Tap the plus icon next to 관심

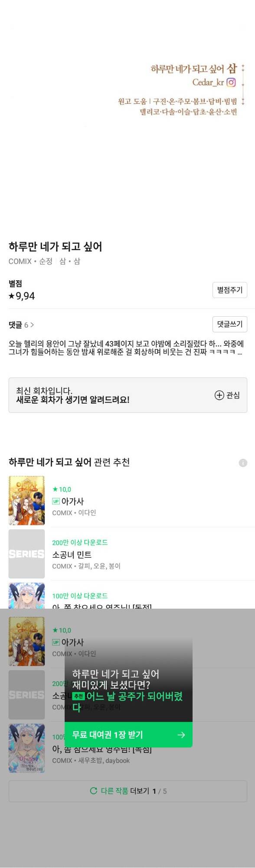click(x=219, y=395)
